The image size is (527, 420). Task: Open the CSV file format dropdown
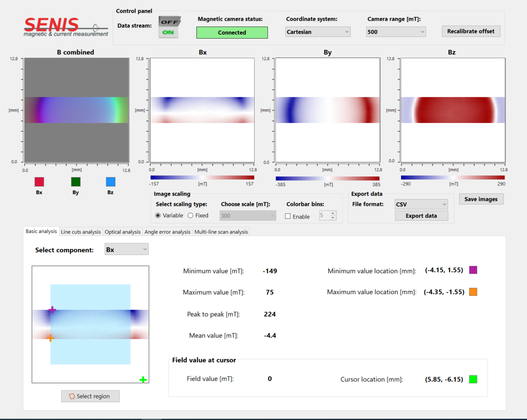tap(421, 204)
